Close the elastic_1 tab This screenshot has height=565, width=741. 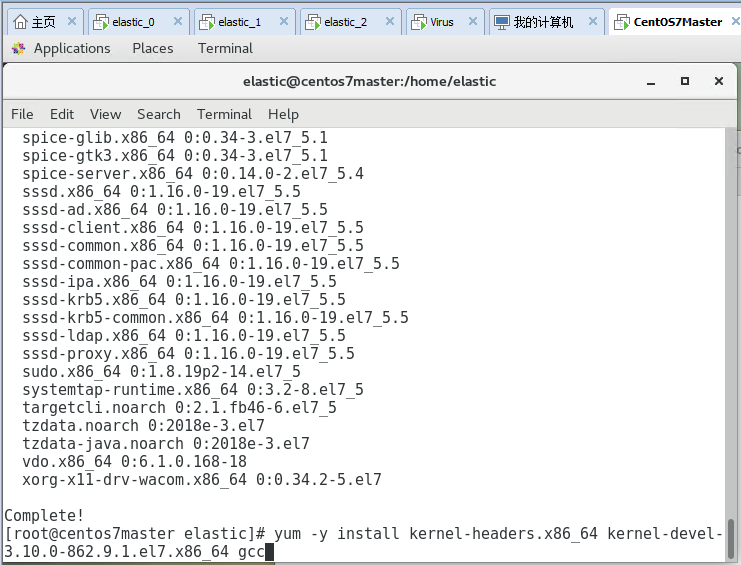pos(284,21)
